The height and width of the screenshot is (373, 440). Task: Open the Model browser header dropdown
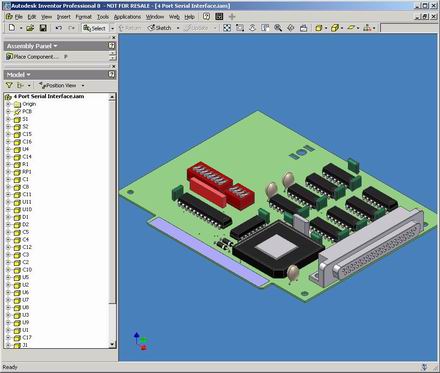tap(19, 75)
